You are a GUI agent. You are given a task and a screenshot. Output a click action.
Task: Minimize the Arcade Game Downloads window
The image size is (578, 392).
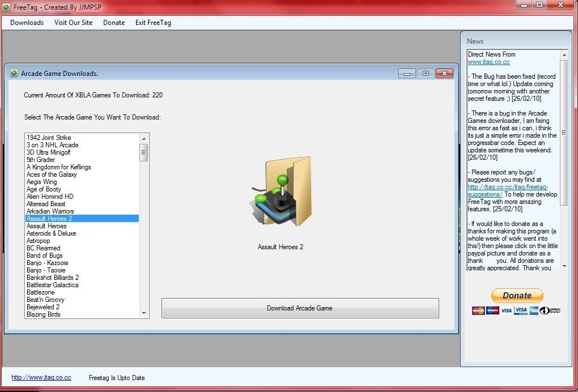click(407, 73)
